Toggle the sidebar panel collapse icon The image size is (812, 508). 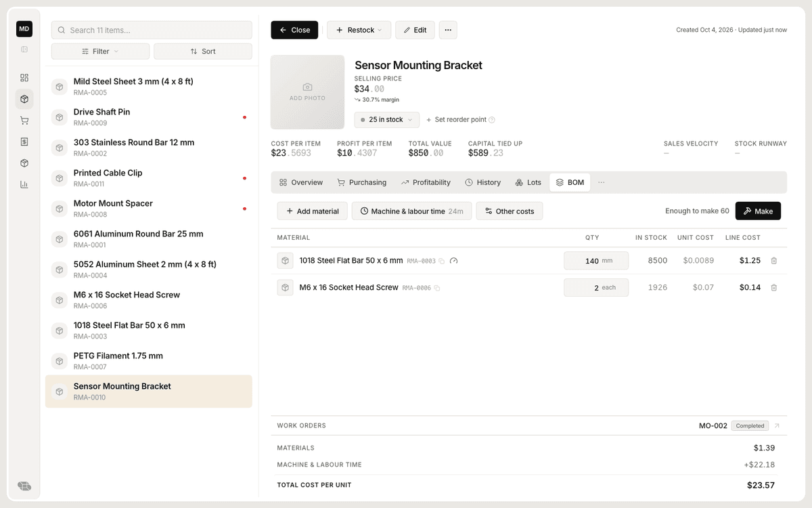coord(24,49)
